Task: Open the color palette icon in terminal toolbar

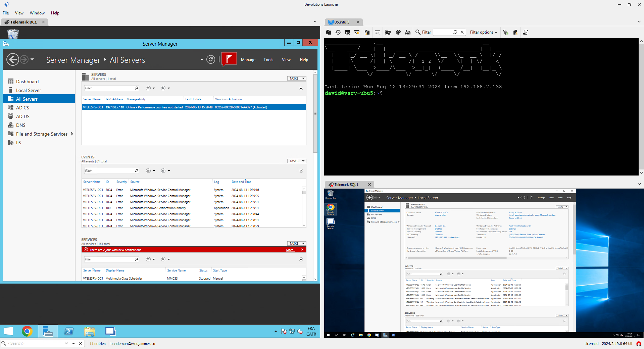Action: point(398,32)
